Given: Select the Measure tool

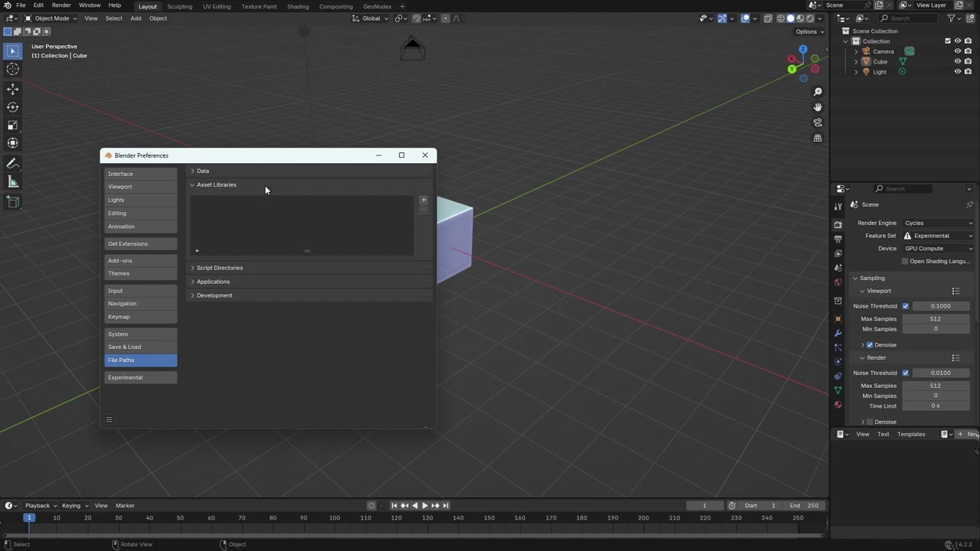Looking at the screenshot, I should click(13, 182).
